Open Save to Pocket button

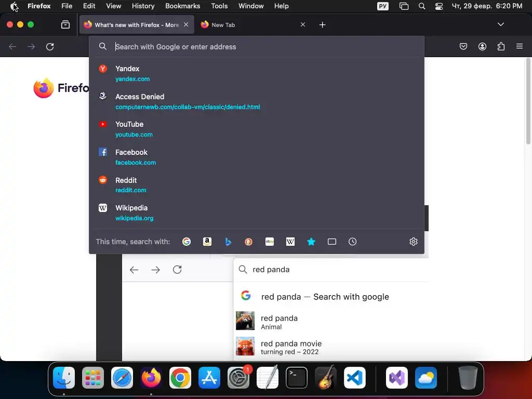click(x=463, y=46)
